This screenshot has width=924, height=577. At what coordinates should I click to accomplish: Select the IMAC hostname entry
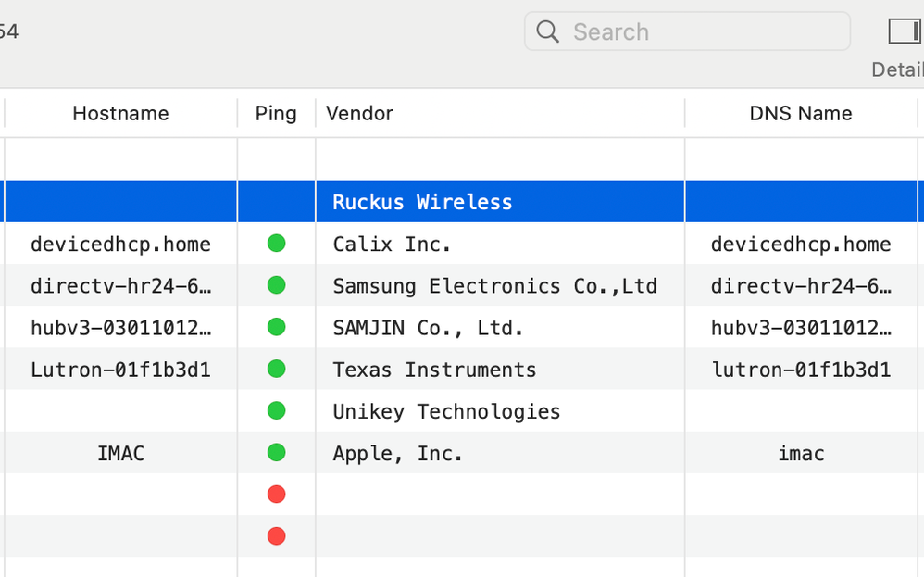pyautogui.click(x=120, y=453)
